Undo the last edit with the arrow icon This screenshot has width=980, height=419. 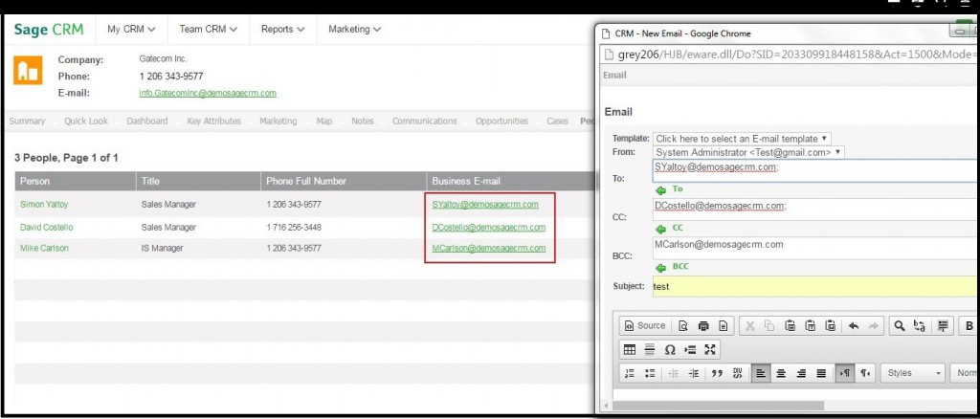tap(854, 326)
